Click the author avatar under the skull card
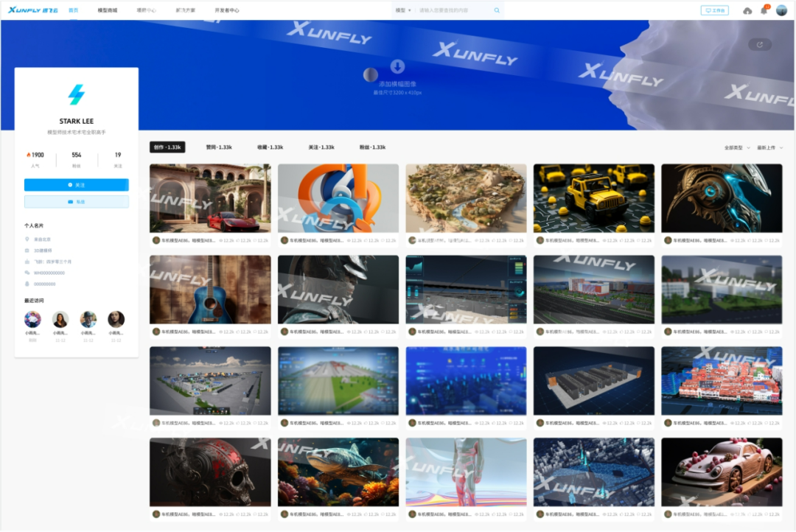This screenshot has width=796, height=532. (156, 514)
